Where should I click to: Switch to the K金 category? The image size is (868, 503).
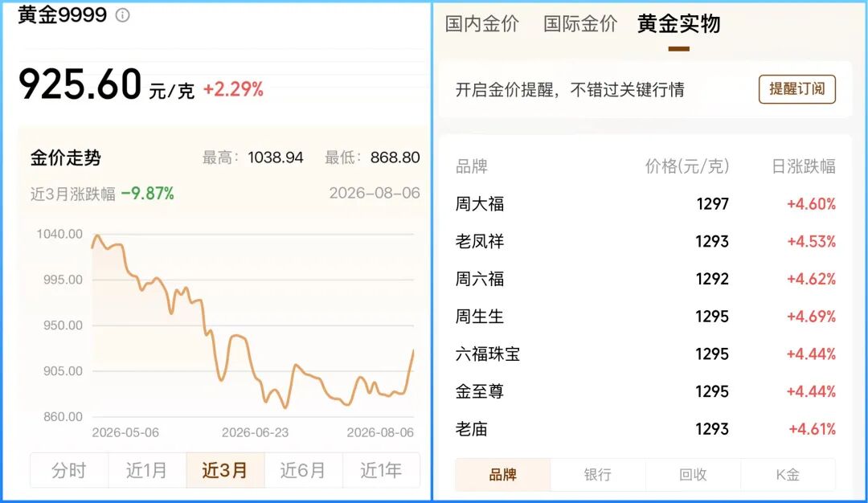tap(788, 474)
